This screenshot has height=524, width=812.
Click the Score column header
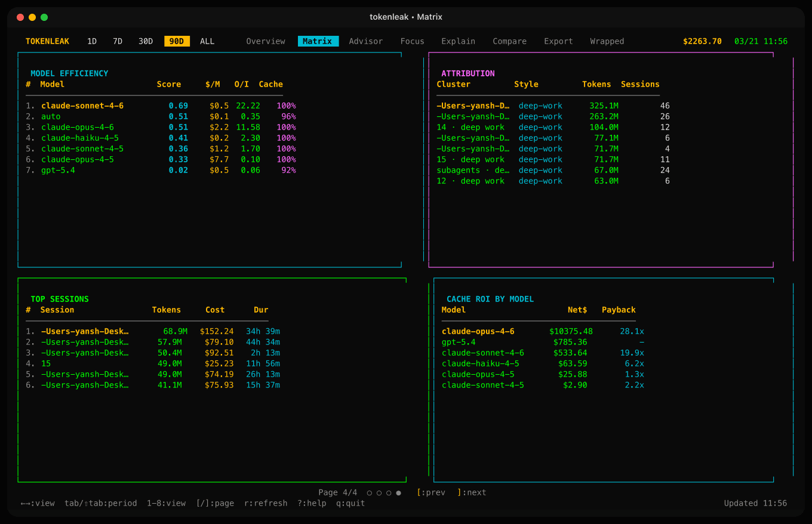pos(169,84)
